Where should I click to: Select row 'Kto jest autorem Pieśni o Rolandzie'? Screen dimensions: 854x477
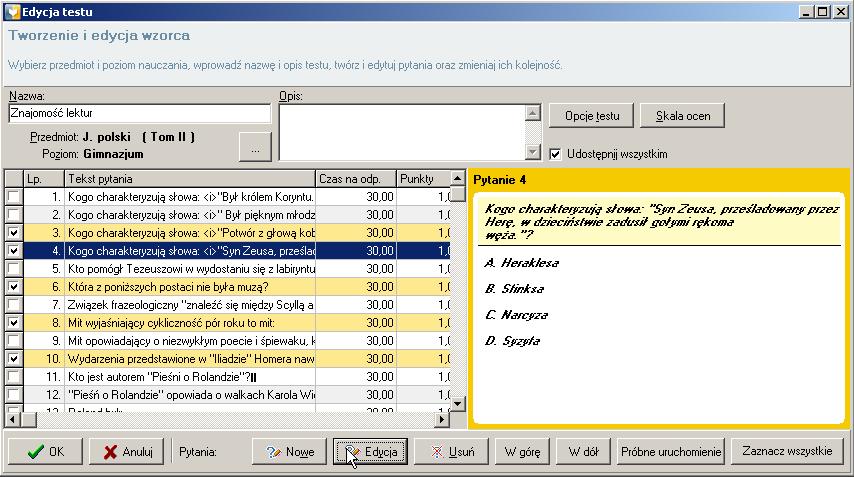point(228,376)
